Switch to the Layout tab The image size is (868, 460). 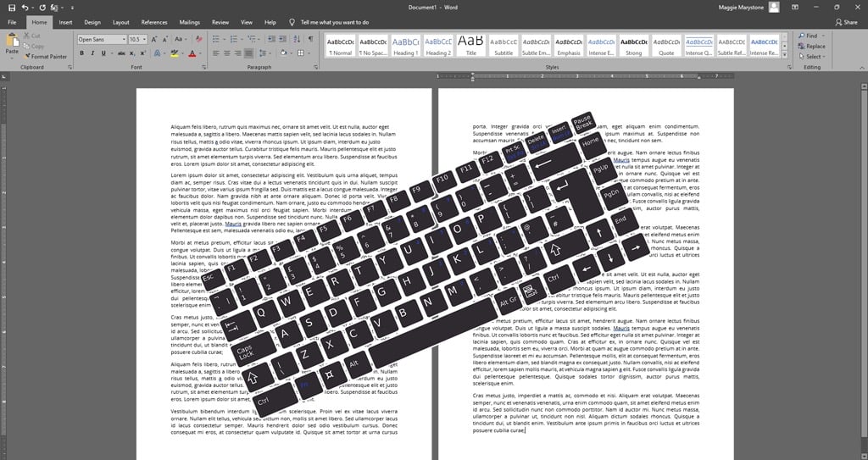pos(120,23)
